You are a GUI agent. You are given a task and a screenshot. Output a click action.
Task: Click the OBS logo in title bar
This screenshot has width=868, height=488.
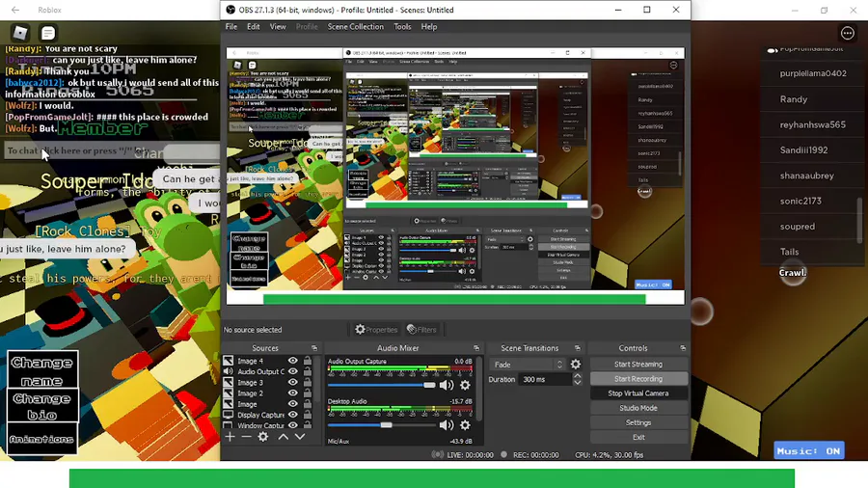point(231,10)
